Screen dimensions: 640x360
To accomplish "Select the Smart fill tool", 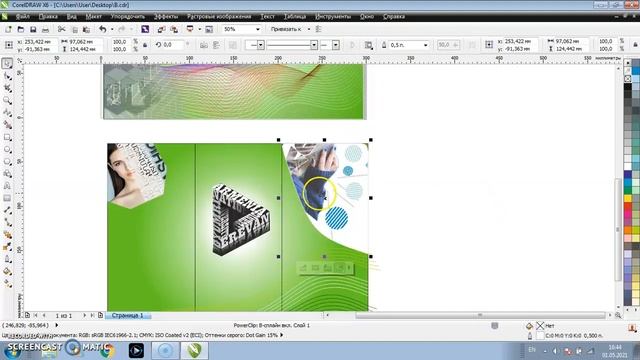I will 7,125.
